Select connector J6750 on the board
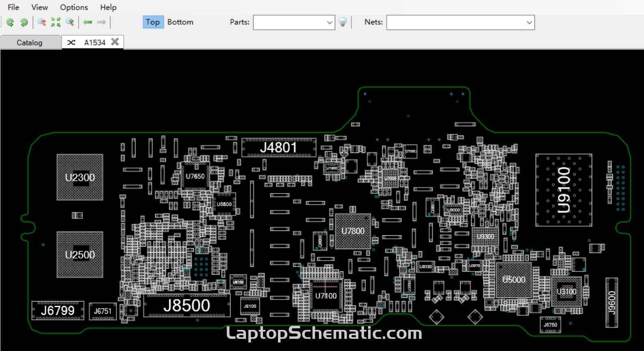 click(x=550, y=325)
